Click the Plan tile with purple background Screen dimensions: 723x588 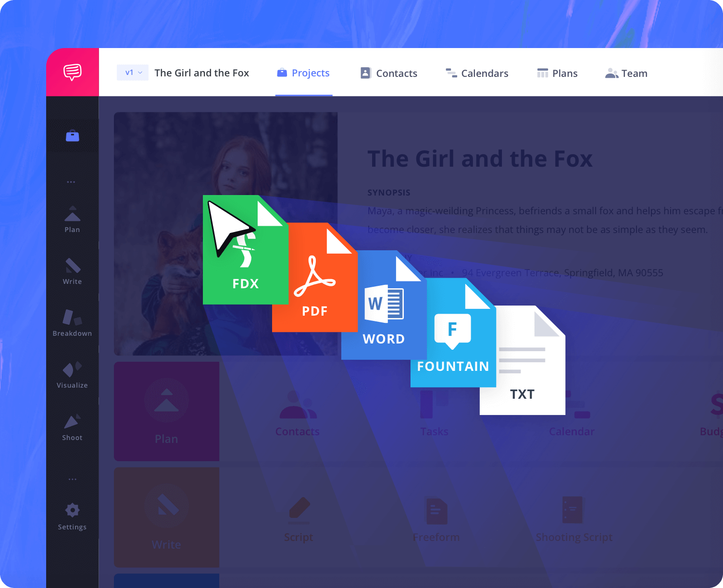tap(166, 412)
